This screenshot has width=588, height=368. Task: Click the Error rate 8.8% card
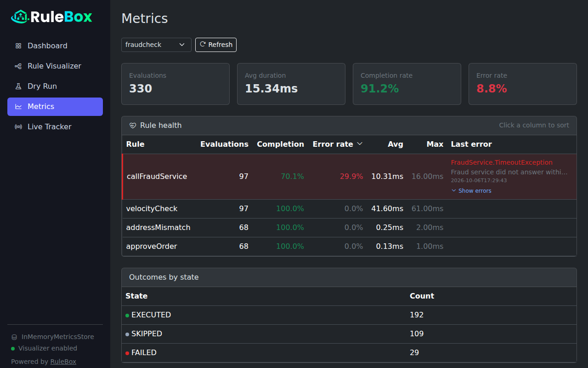[x=523, y=84]
